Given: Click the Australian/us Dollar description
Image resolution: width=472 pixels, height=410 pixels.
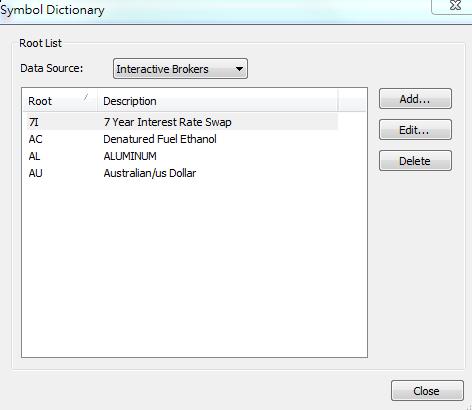Looking at the screenshot, I should pyautogui.click(x=150, y=173).
